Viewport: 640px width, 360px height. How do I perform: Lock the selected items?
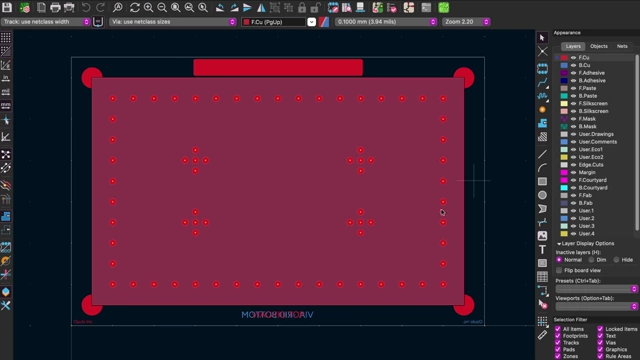(302, 7)
